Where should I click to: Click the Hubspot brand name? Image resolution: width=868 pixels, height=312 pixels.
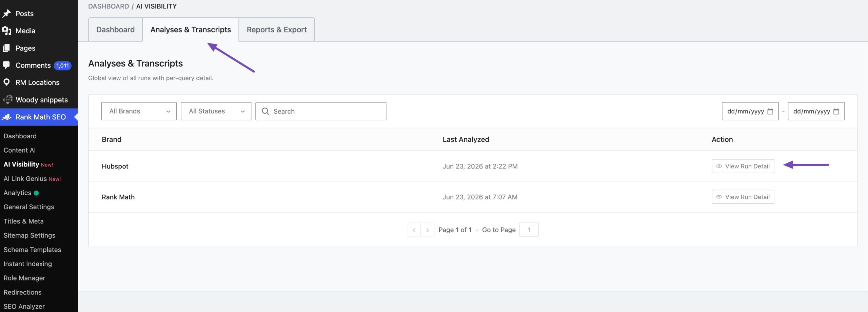click(115, 166)
